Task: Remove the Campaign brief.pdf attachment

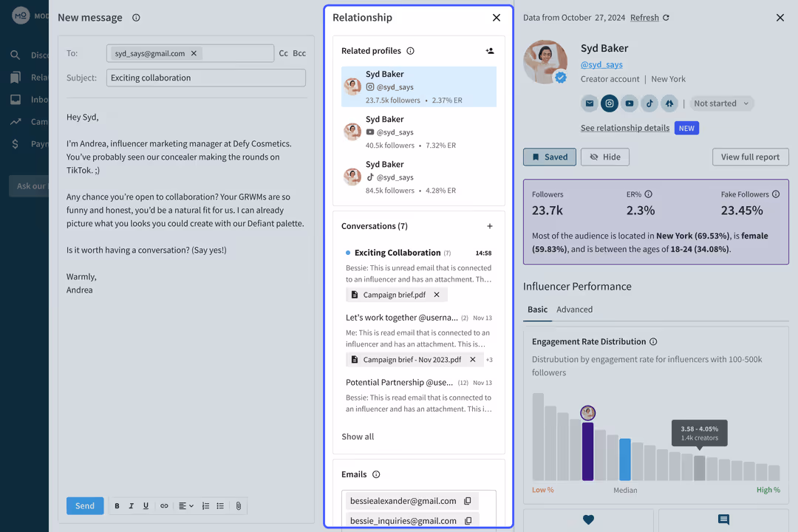Action: coord(437,295)
